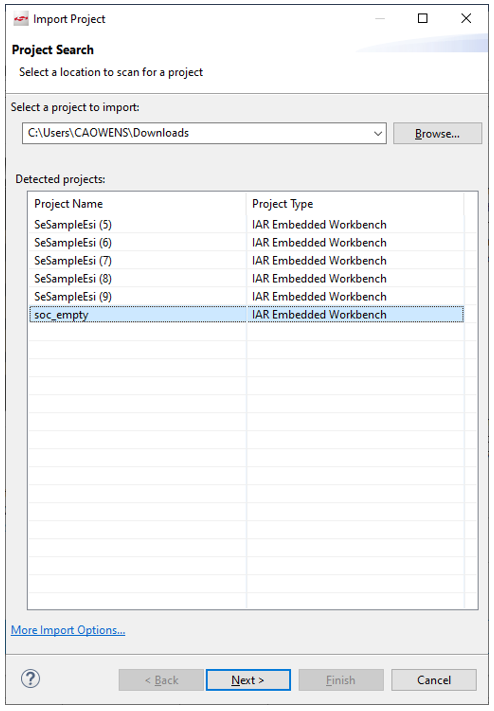Select the SeSampleEsi (5) project row
Image resolution: width=494 pixels, height=711 pixels.
pyautogui.click(x=246, y=224)
